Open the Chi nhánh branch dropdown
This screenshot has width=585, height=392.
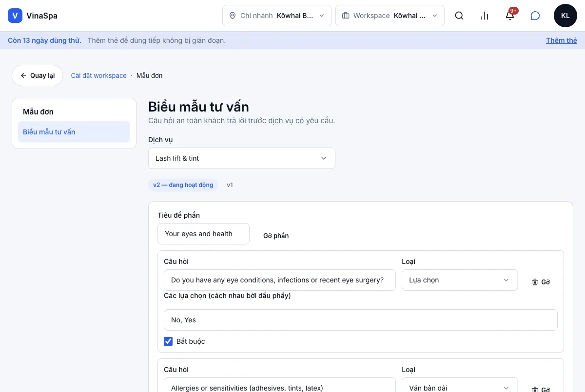[x=277, y=16]
